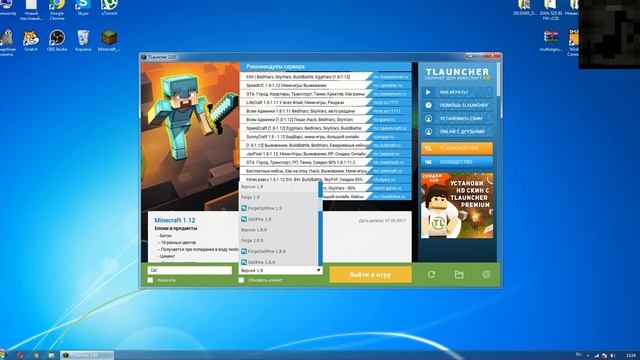Screen dimensions: 640x360
Task: Click the refresh icon in the launcher's bottom bar
Action: [431, 275]
